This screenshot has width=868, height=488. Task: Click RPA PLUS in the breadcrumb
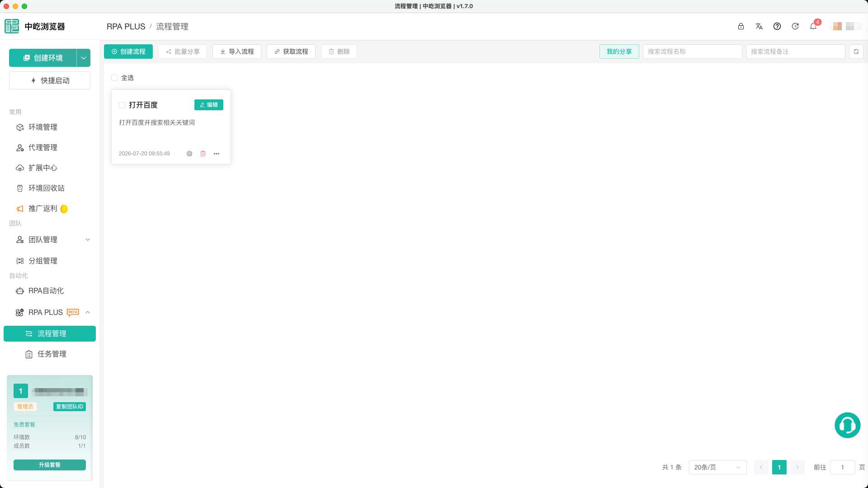pyautogui.click(x=126, y=27)
